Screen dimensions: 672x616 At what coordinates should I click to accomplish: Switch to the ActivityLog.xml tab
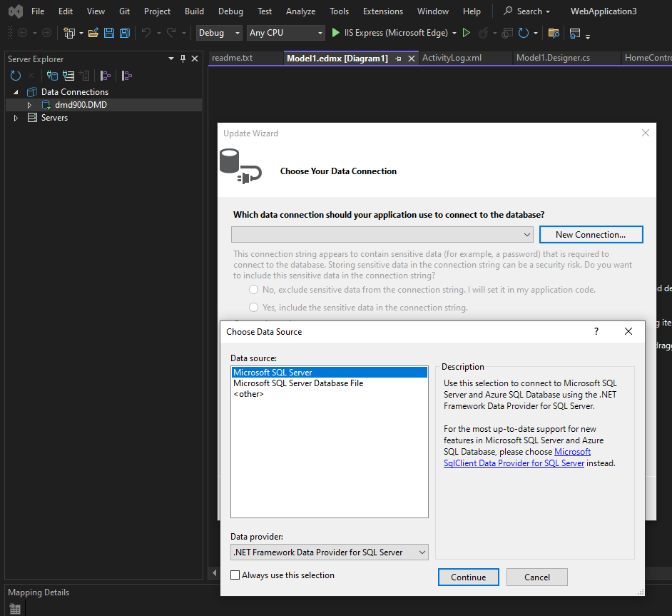coord(452,58)
